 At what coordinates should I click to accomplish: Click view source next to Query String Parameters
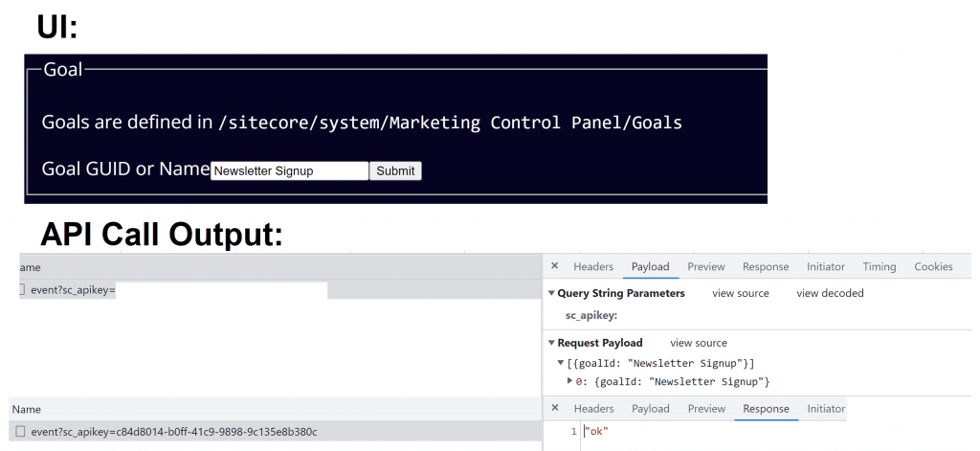[x=741, y=293]
